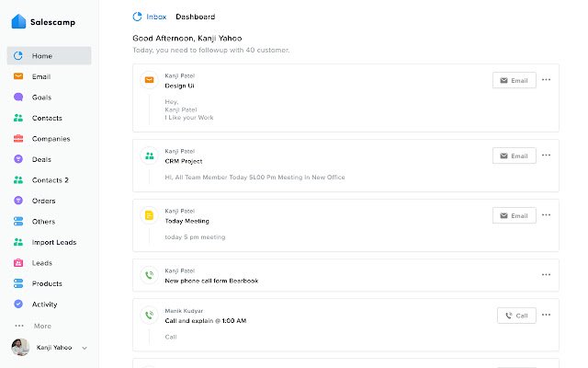Open the Companies briefcase icon
588x368 pixels.
tap(18, 139)
